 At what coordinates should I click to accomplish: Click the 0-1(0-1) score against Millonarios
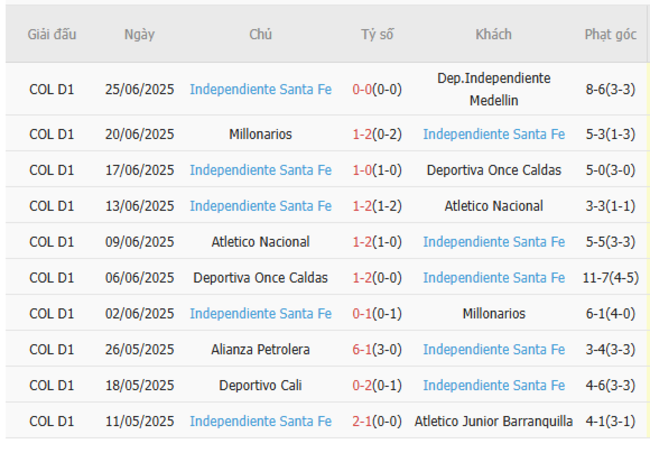point(377,313)
